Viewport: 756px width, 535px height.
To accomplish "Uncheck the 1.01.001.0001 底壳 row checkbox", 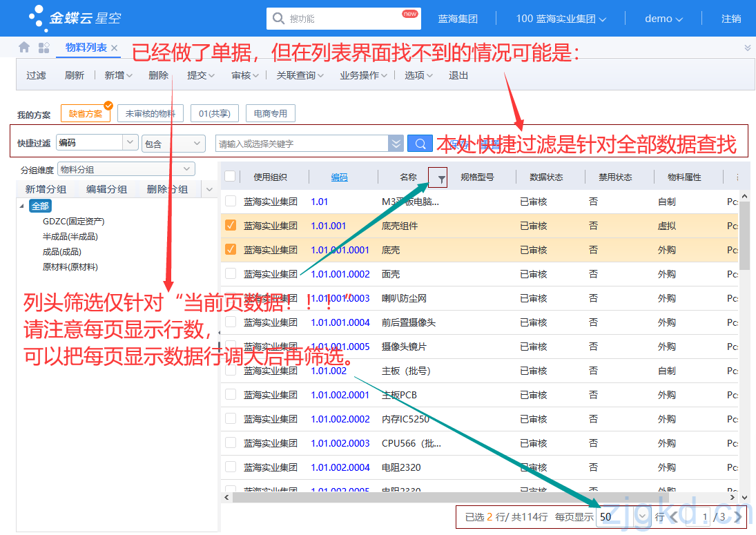I will tap(231, 249).
